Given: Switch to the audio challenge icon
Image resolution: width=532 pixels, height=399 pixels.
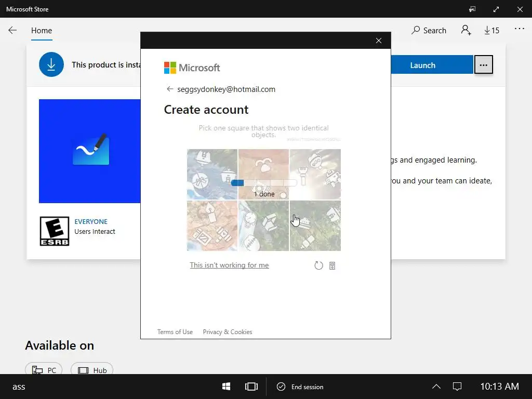Looking at the screenshot, I should click(x=332, y=265).
